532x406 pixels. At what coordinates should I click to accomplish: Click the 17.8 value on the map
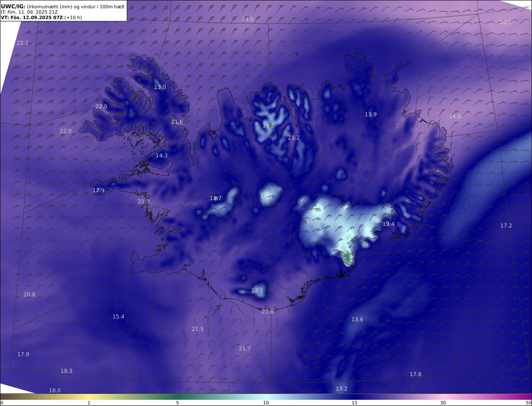coord(416,374)
